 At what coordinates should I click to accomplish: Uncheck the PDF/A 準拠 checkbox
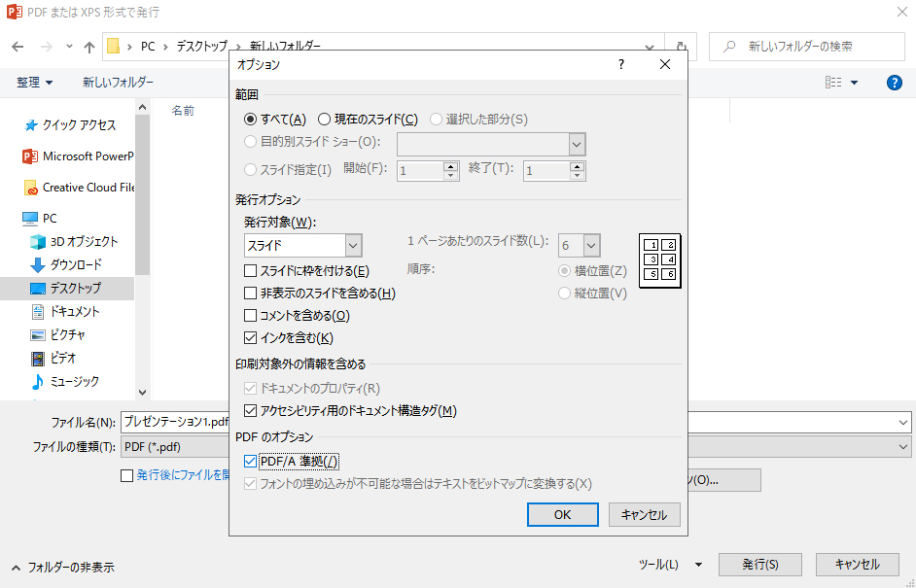[251, 461]
